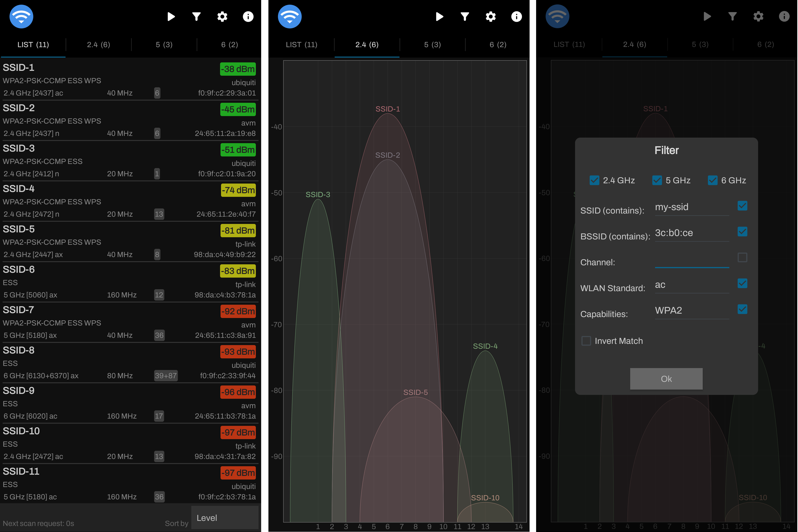Open settings gear in LIST screen
798x532 pixels.
coord(222,17)
